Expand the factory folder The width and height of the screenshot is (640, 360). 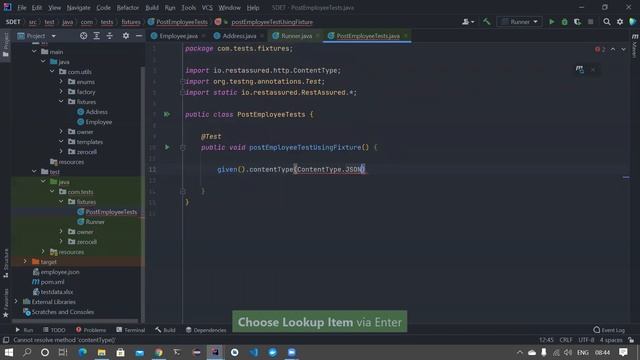coord(61,92)
